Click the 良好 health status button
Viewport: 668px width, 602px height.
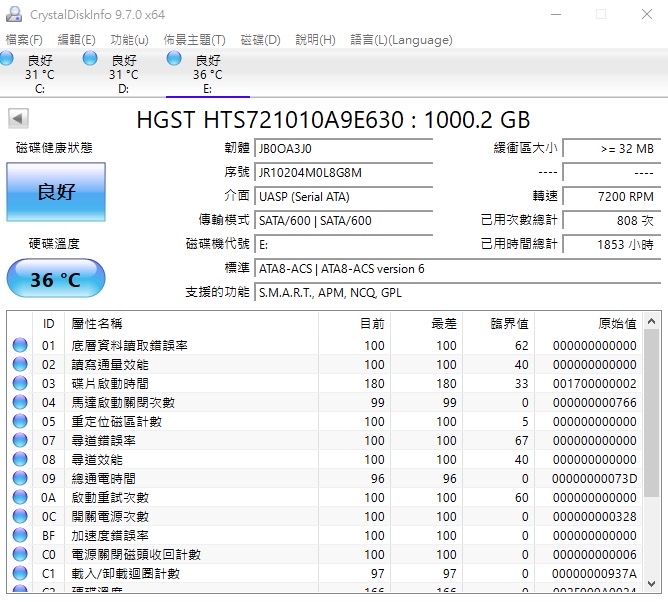(55, 192)
